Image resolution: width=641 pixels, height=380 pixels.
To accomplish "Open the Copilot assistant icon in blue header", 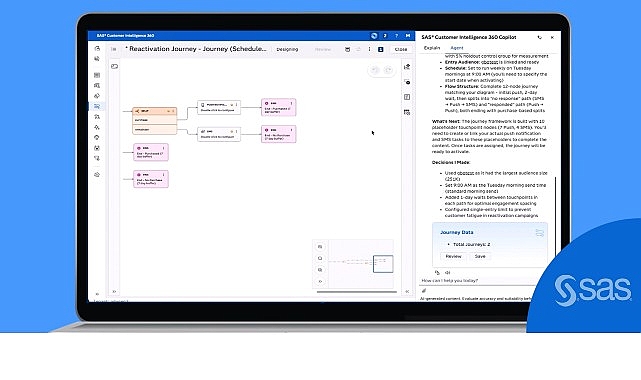I will 374,36.
